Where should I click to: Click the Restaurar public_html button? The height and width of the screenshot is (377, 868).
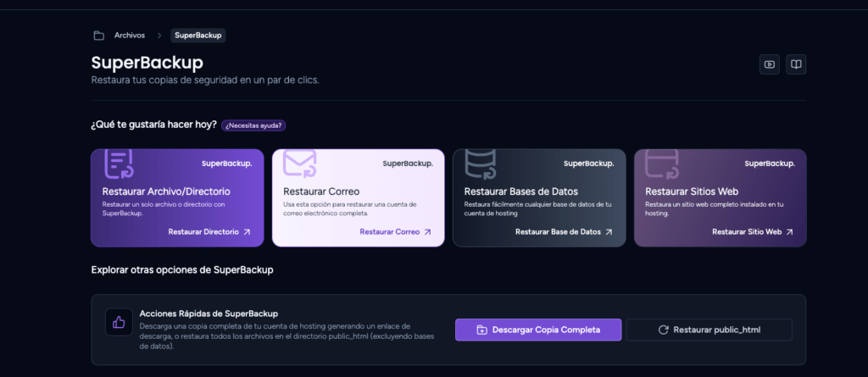click(x=709, y=330)
